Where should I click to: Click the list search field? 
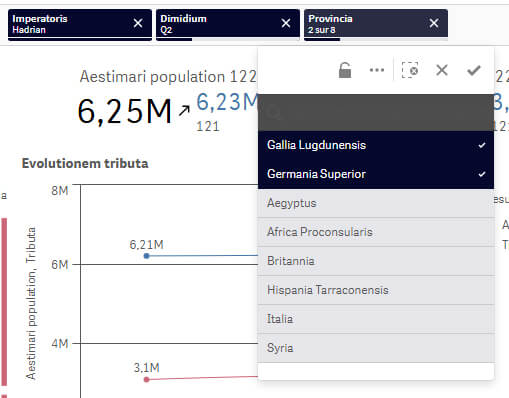click(x=376, y=113)
